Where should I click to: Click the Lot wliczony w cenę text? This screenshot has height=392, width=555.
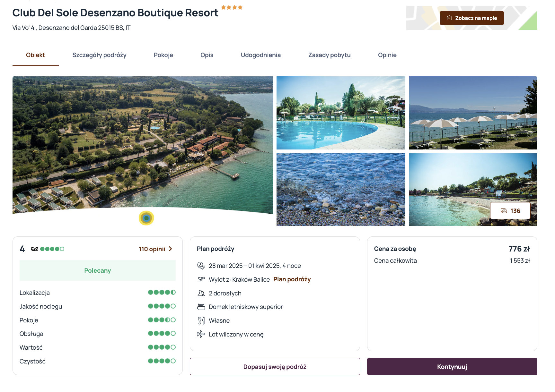[x=236, y=334]
